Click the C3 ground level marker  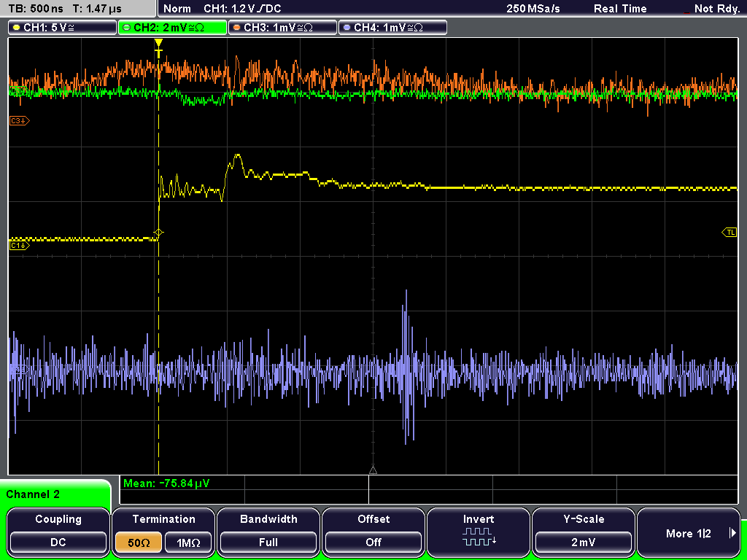pyautogui.click(x=20, y=121)
